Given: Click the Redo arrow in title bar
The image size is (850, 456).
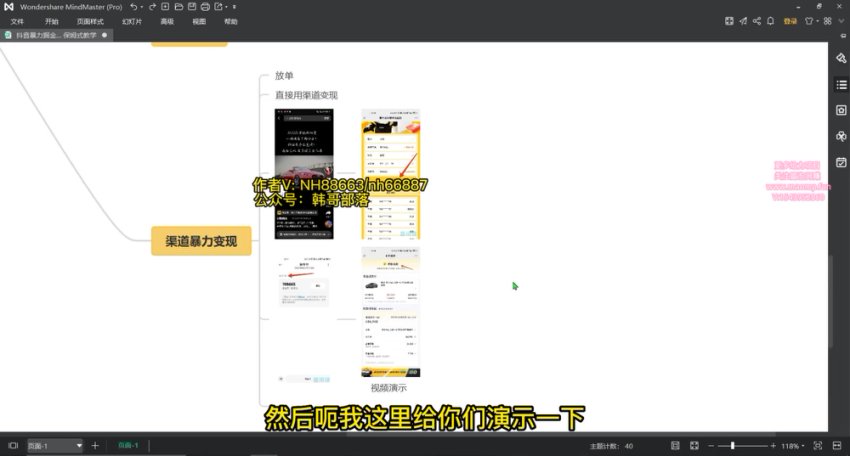Looking at the screenshot, I should (150, 7).
